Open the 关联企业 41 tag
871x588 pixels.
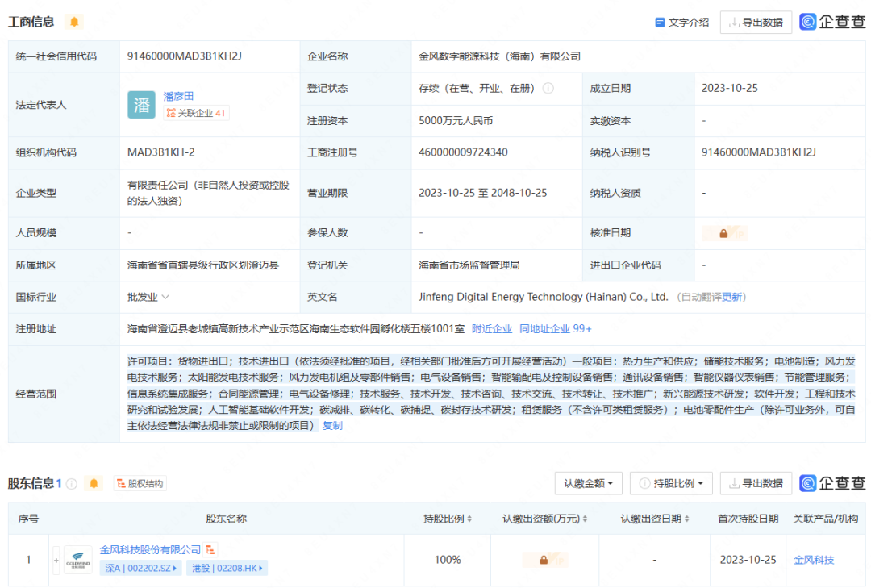click(x=196, y=113)
